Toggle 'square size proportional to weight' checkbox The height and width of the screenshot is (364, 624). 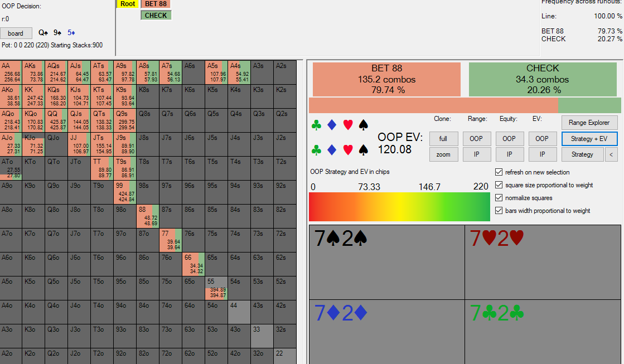[499, 185]
